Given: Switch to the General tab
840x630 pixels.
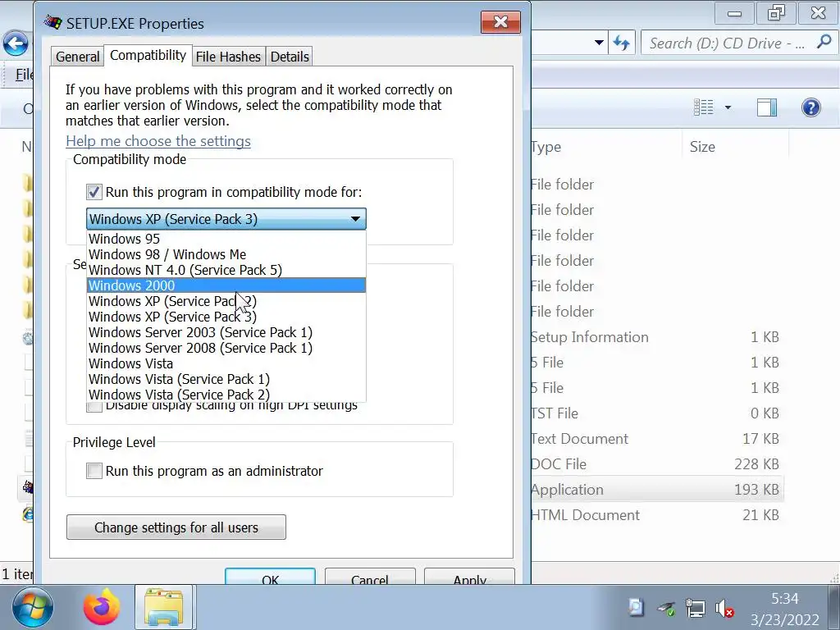Looking at the screenshot, I should [78, 57].
